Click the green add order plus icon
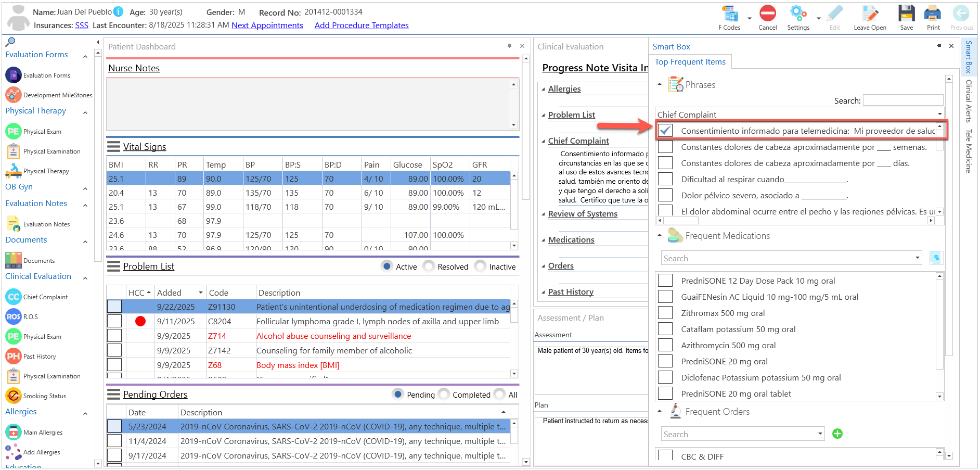Screen dimensions: 980x470 [837, 434]
